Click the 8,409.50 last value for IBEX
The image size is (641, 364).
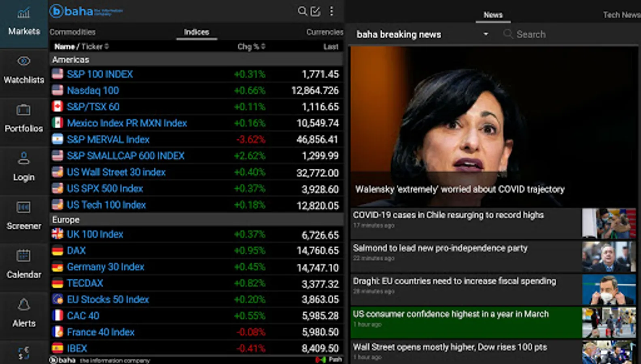click(x=320, y=348)
